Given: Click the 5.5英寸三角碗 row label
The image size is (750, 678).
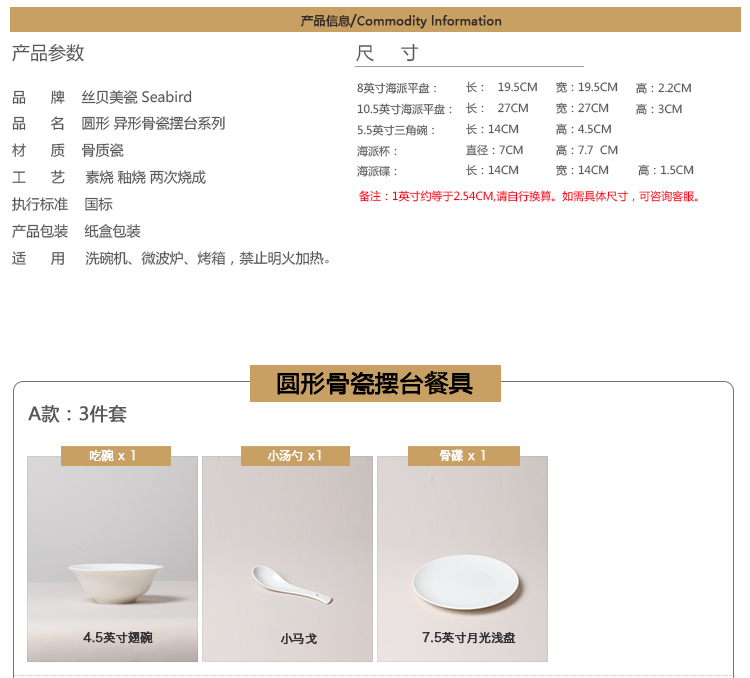Looking at the screenshot, I should point(396,130).
